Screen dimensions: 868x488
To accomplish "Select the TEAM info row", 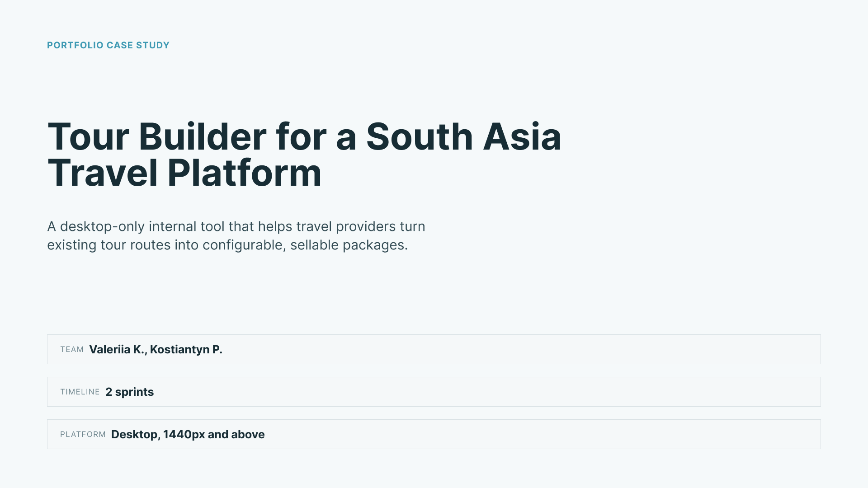I will click(x=434, y=349).
